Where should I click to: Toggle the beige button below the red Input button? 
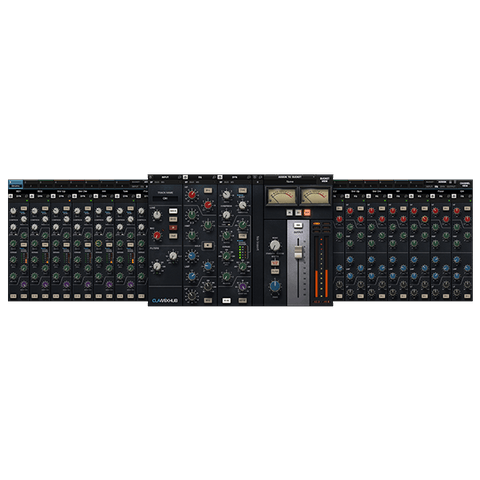click(x=173, y=236)
